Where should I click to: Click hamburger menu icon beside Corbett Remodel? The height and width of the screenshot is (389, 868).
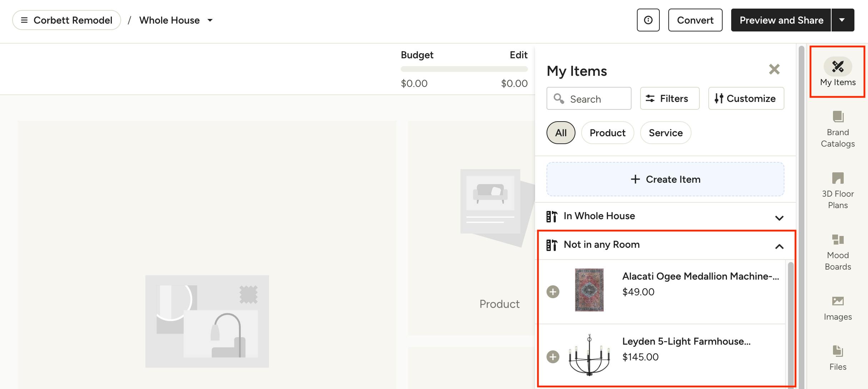(x=24, y=20)
